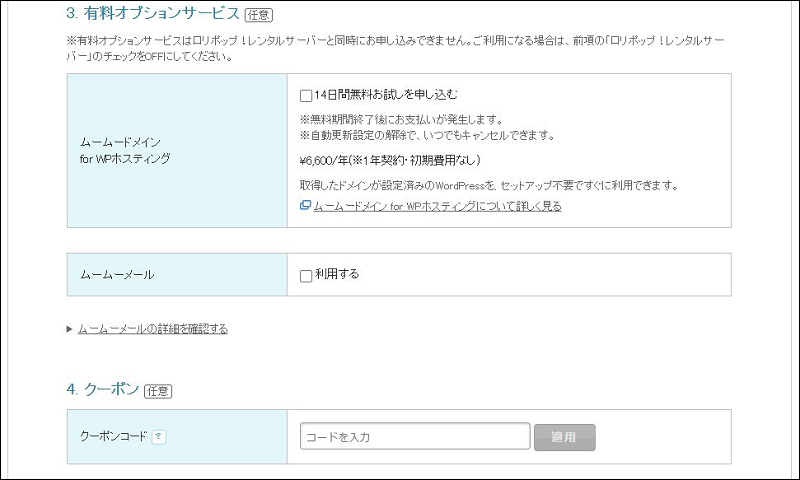Focus the コードを入力 coupon input field

pyautogui.click(x=414, y=437)
